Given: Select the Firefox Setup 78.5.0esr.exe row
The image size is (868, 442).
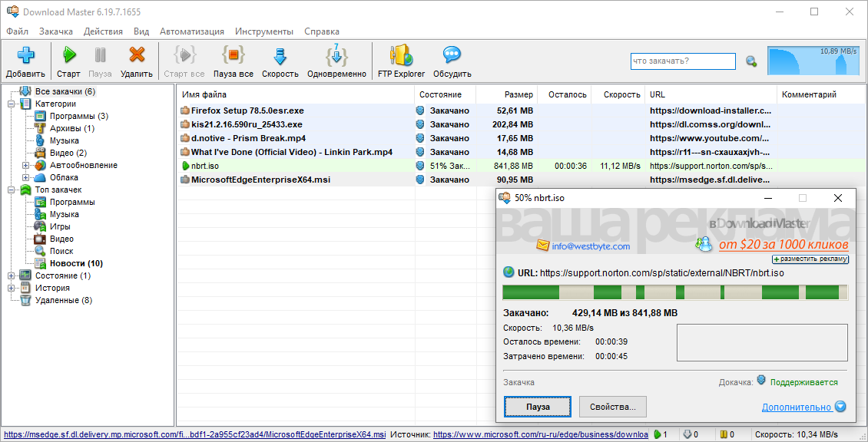Looking at the screenshot, I should click(520, 110).
